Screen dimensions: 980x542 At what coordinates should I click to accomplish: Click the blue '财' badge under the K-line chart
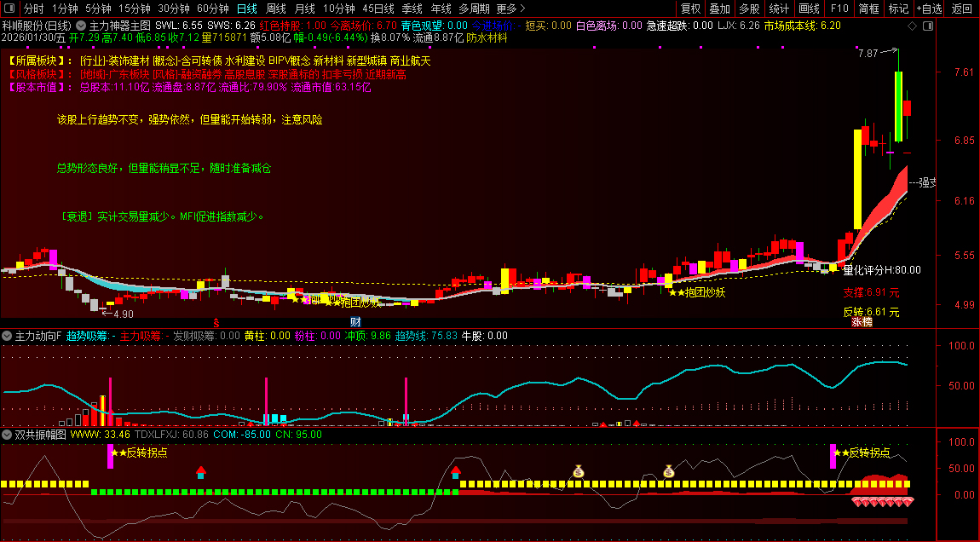(356, 322)
